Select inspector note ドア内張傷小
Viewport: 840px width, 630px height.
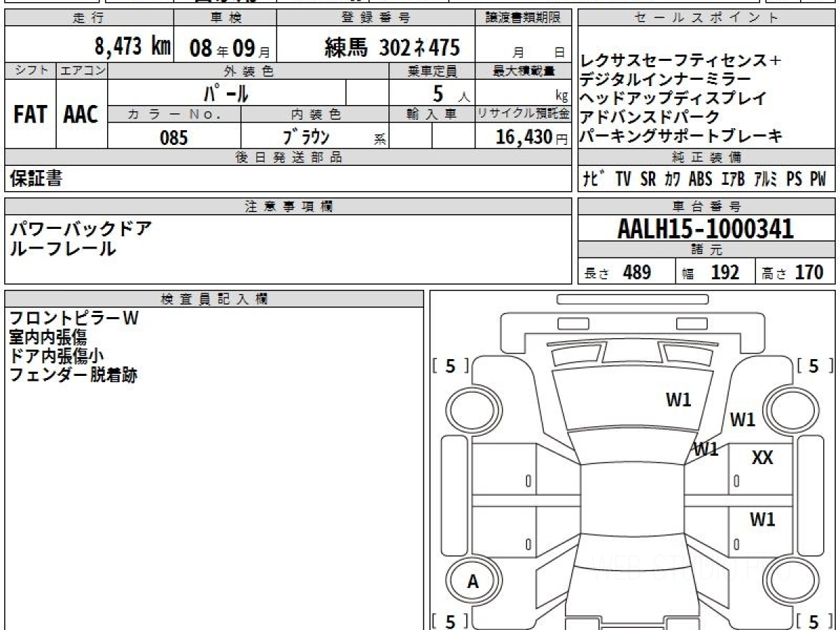click(x=57, y=356)
